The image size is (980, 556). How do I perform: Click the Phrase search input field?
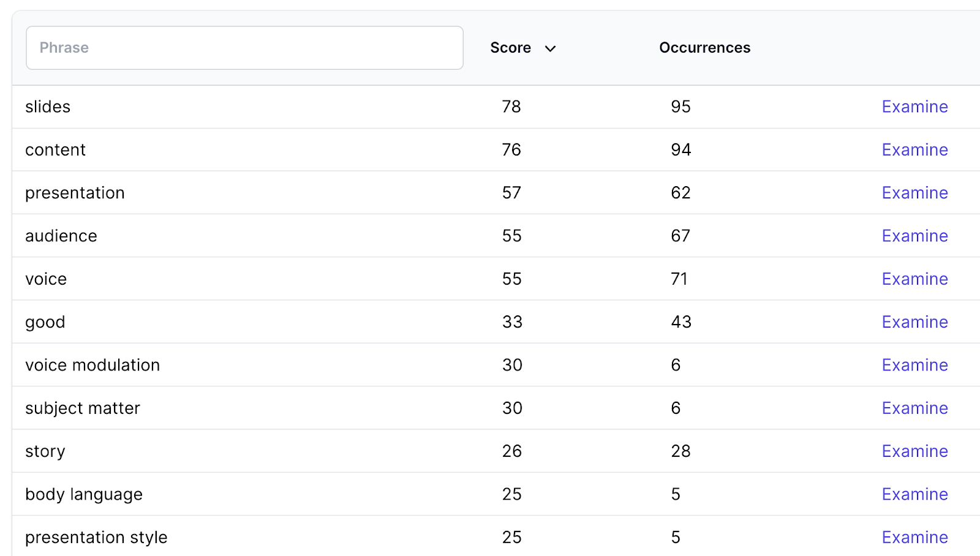244,48
